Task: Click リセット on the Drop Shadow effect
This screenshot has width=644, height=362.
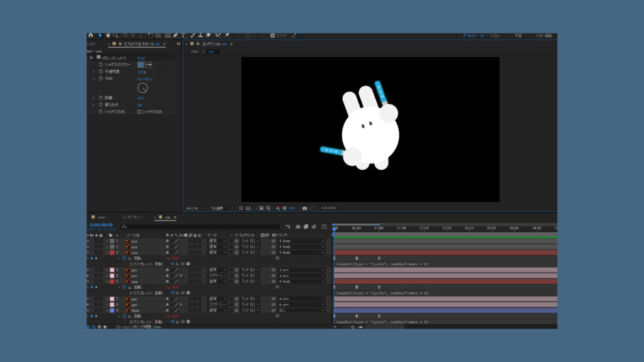Action: click(142, 58)
